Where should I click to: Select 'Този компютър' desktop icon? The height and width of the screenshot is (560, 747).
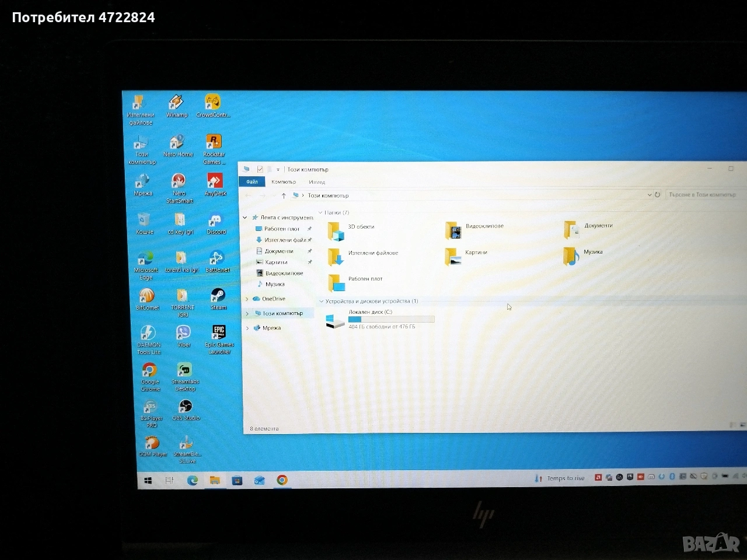click(142, 150)
